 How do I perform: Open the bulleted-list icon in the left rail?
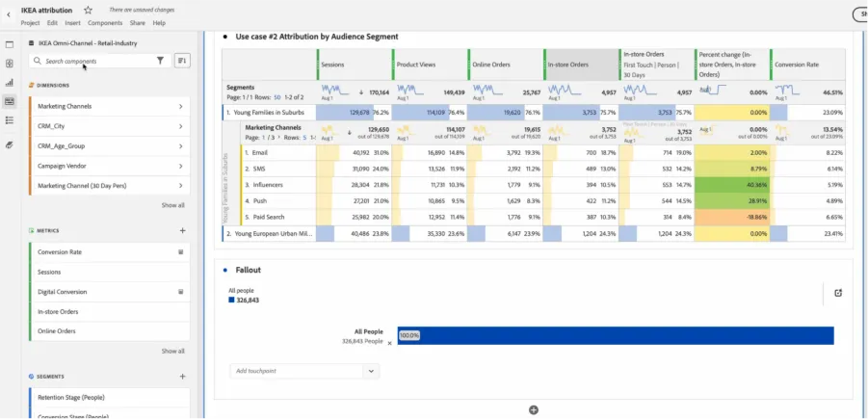pos(10,120)
